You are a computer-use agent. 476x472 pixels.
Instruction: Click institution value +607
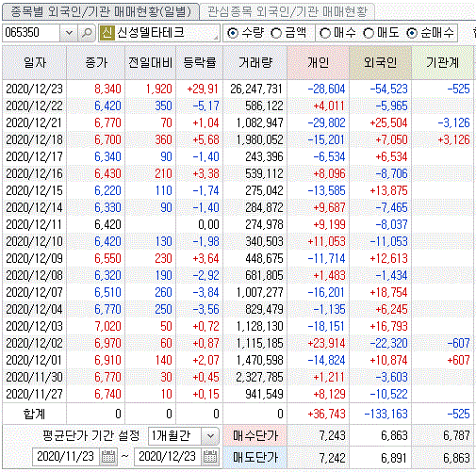point(458,360)
